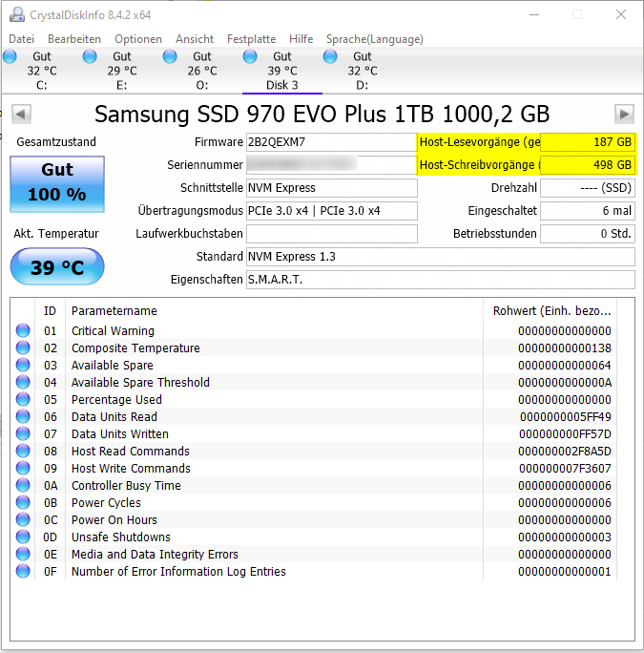The width and height of the screenshot is (644, 653).
Task: Click the Gut 100 % health status button
Action: point(57,184)
